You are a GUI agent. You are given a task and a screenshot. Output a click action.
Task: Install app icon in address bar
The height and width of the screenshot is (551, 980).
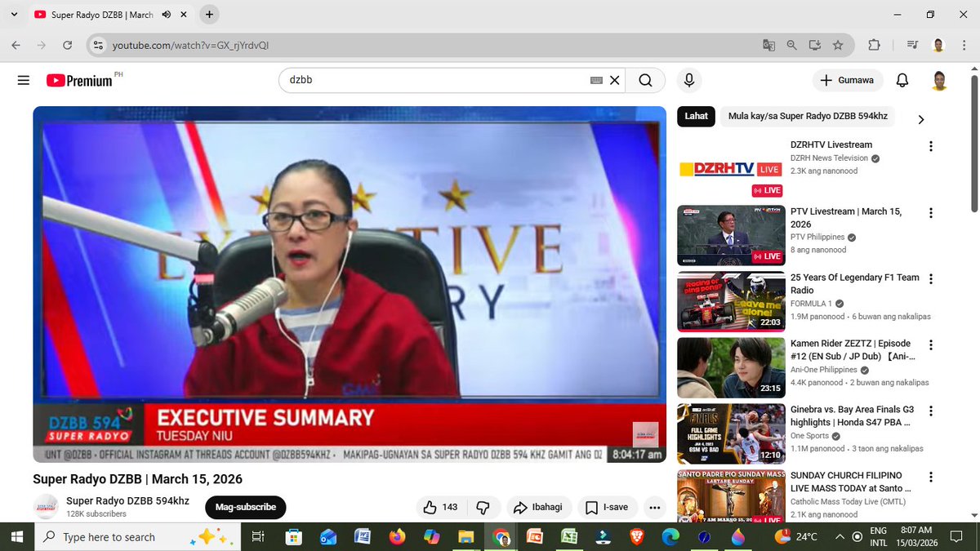[814, 45]
